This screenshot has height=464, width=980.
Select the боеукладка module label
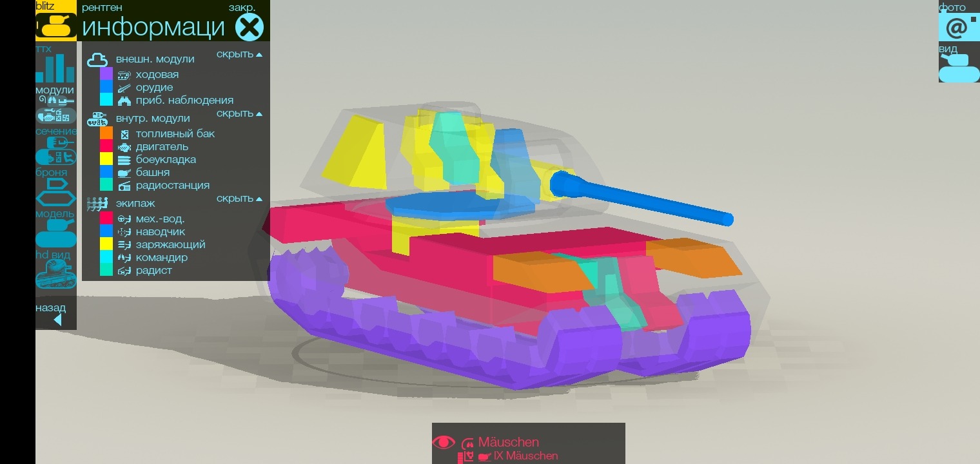click(x=166, y=160)
